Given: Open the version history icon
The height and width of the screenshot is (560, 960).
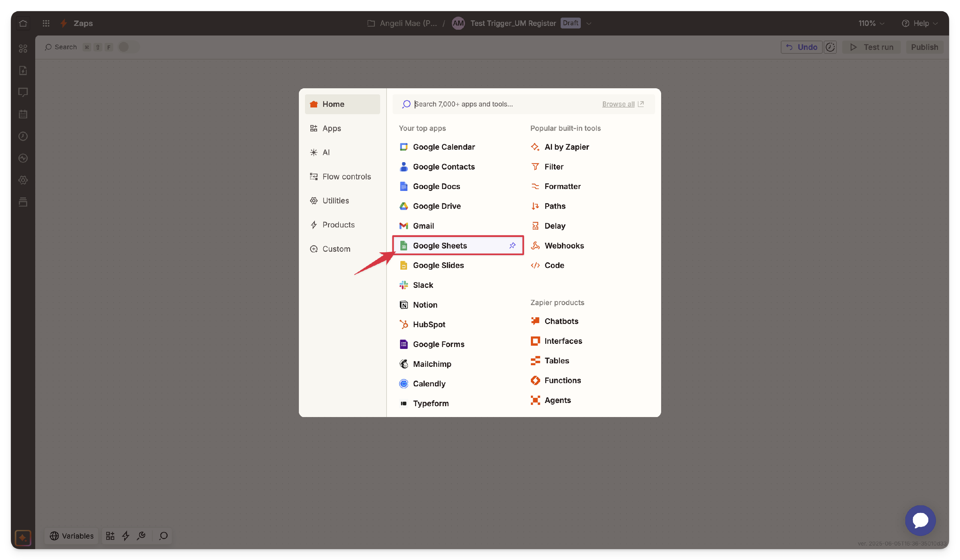Looking at the screenshot, I should click(x=830, y=47).
